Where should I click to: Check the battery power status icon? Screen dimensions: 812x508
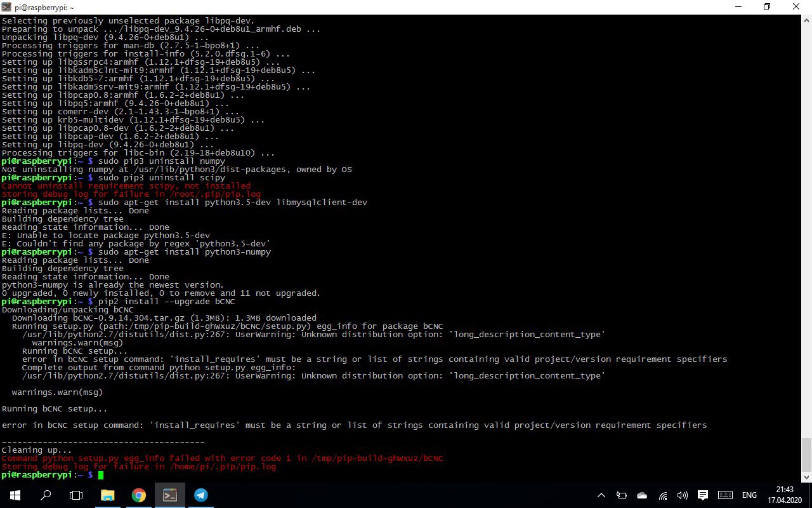click(622, 495)
